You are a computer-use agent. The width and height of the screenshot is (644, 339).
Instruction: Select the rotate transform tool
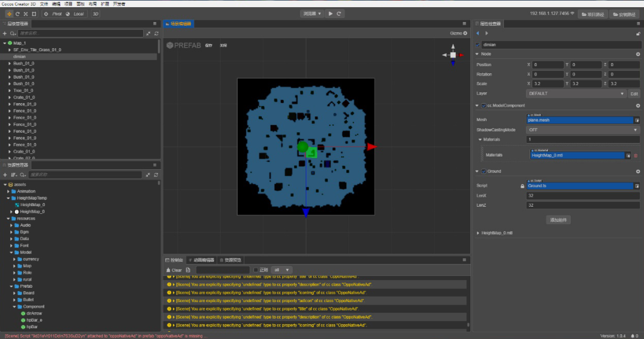(17, 14)
